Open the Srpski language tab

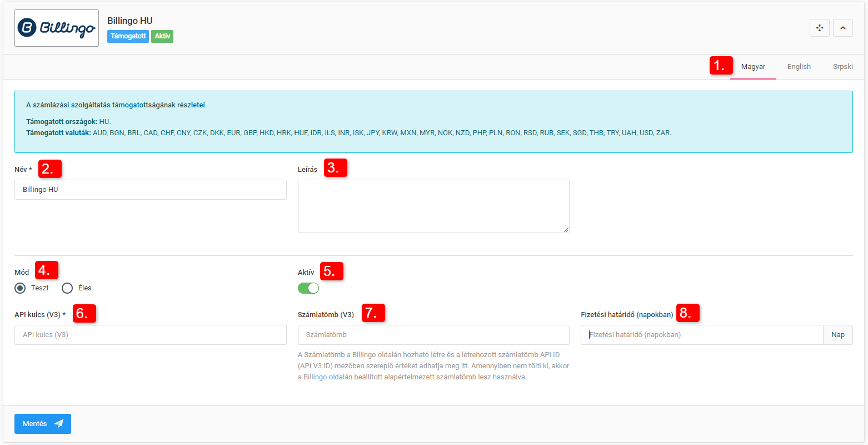[842, 67]
